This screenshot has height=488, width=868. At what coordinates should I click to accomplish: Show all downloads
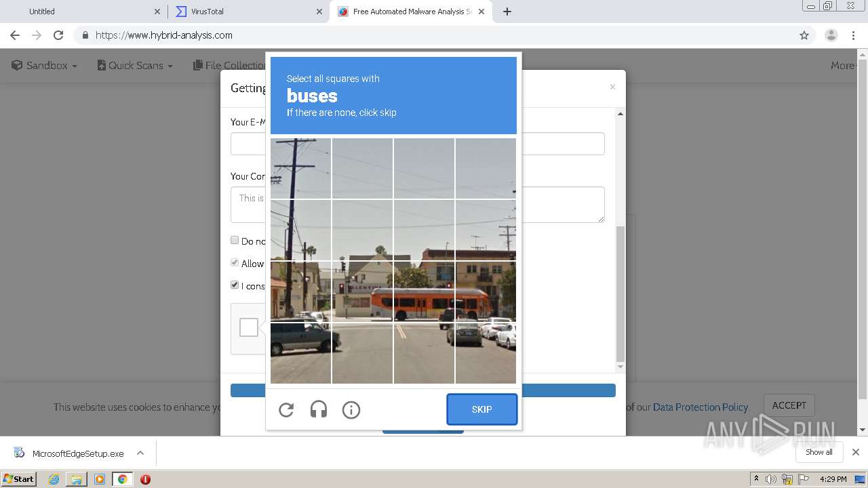click(819, 452)
